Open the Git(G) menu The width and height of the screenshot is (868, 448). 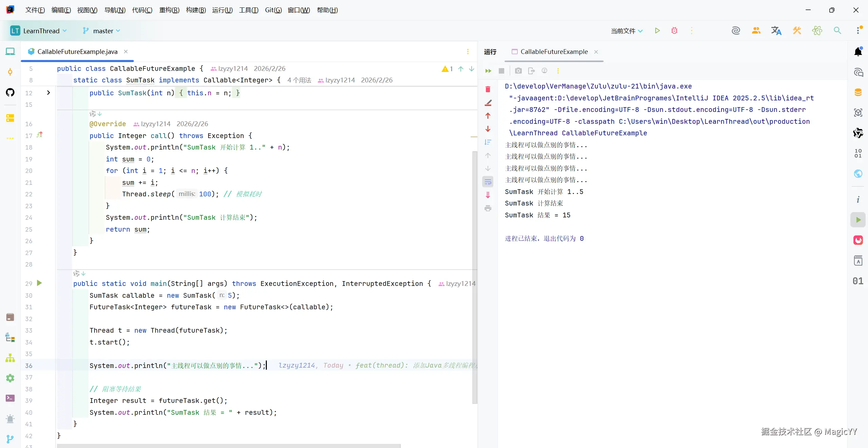click(x=273, y=10)
